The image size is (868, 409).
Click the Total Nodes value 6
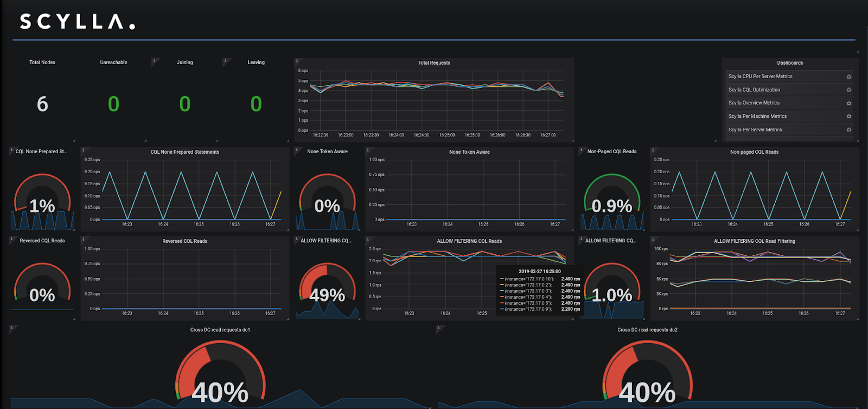(x=42, y=104)
